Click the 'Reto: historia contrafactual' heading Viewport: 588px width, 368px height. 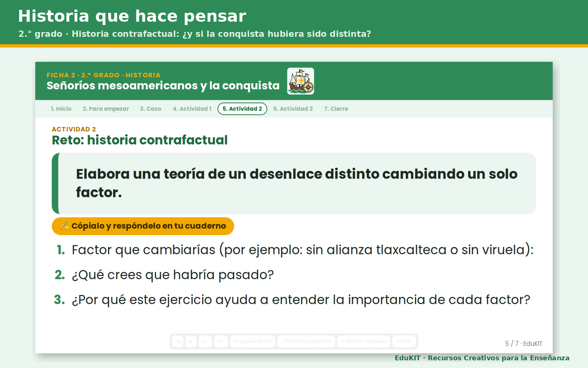pyautogui.click(x=140, y=140)
